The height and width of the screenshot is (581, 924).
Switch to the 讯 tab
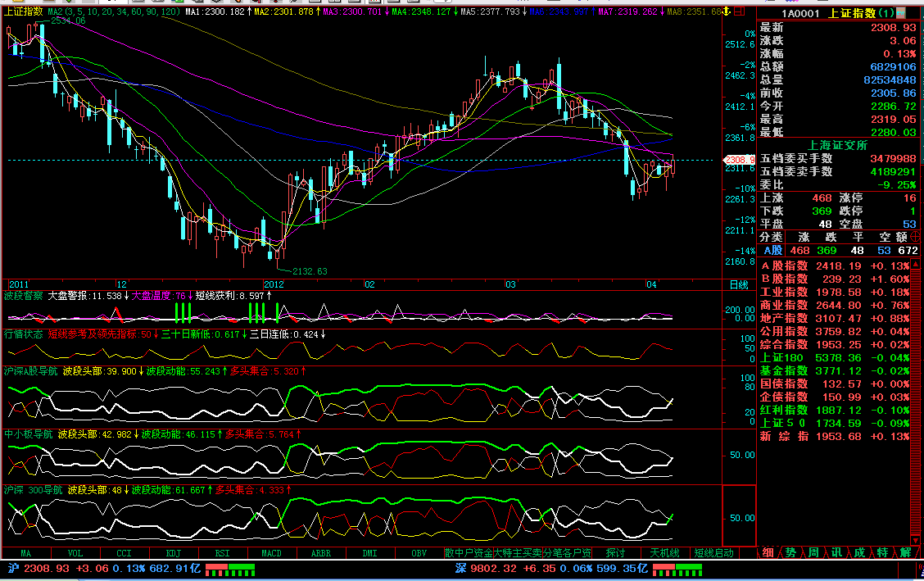coord(836,552)
